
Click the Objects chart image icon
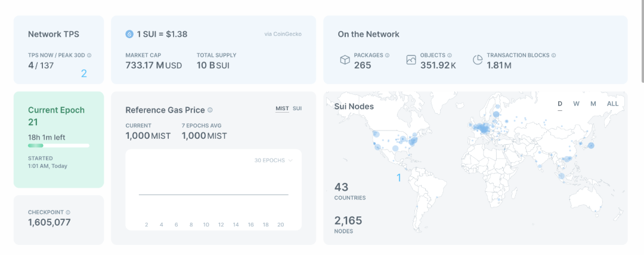[411, 60]
